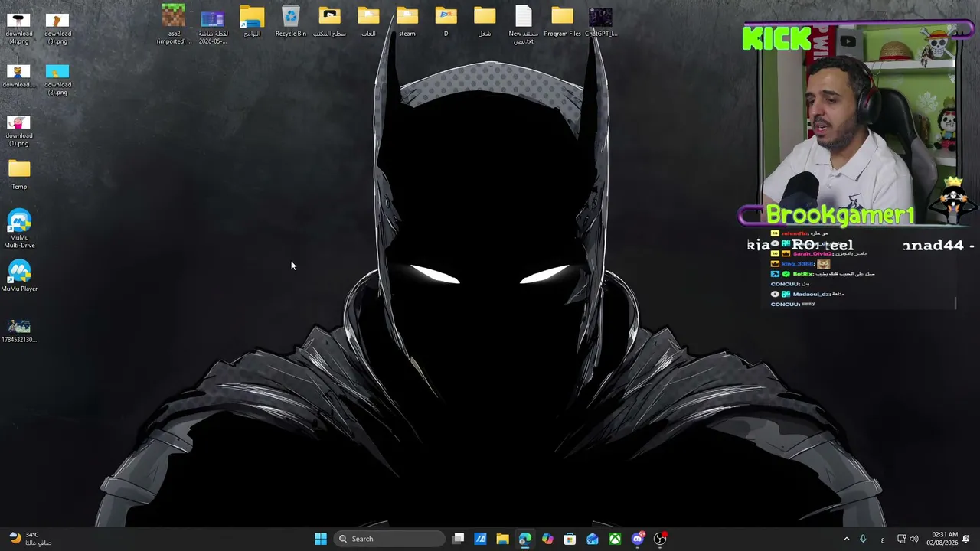Open the Arabic input language switcher
The width and height of the screenshot is (980, 551).
[882, 539]
